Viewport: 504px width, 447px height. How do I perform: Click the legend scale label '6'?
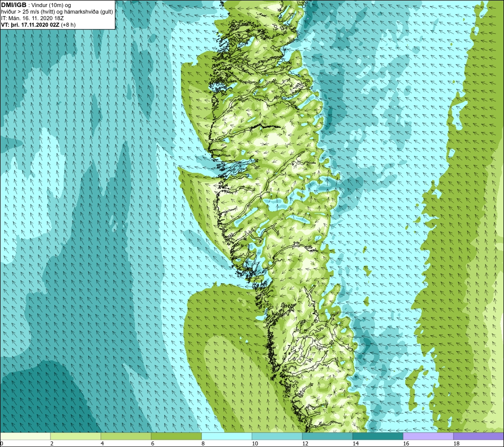tap(152, 443)
